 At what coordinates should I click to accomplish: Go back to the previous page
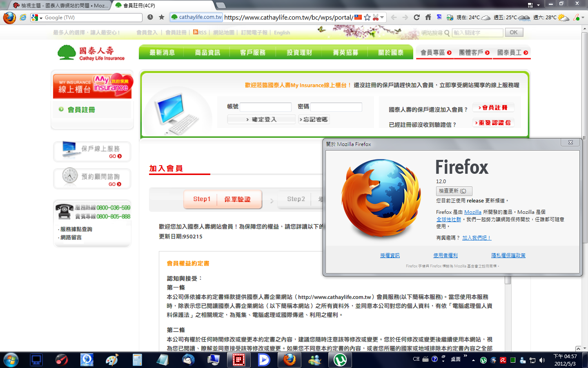394,17
